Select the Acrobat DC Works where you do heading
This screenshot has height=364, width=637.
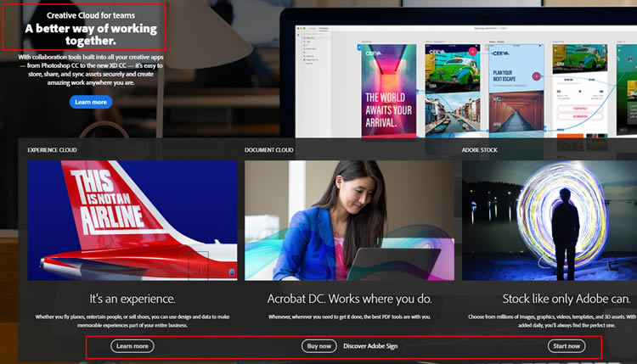(349, 299)
